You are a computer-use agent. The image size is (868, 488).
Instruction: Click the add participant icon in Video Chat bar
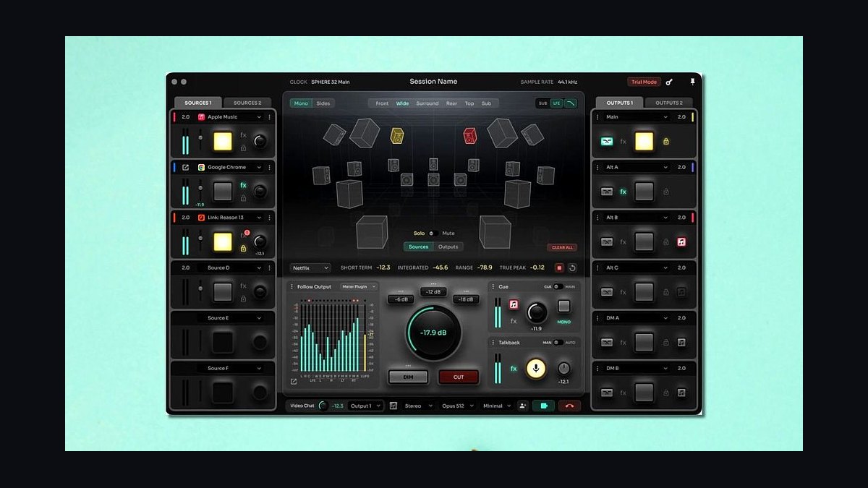point(523,406)
